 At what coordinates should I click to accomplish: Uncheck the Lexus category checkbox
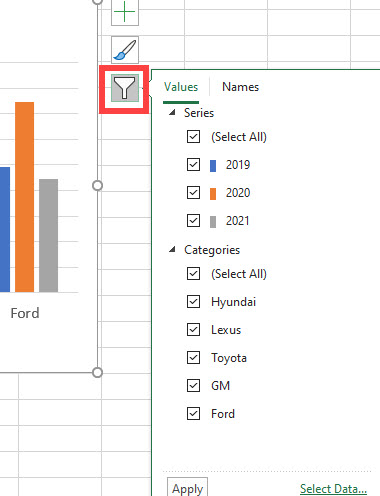[193, 330]
